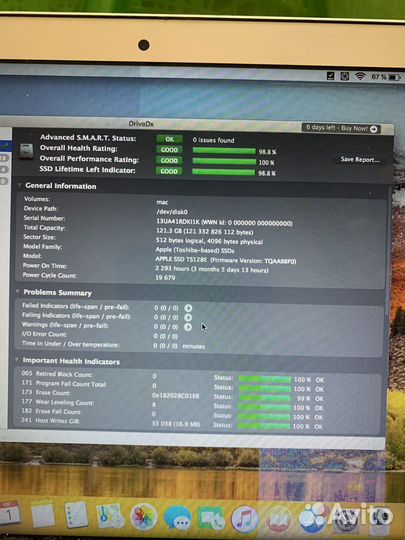The image size is (405, 540).
Task: Show details arrow for Failed Indicators
Action: point(188,308)
